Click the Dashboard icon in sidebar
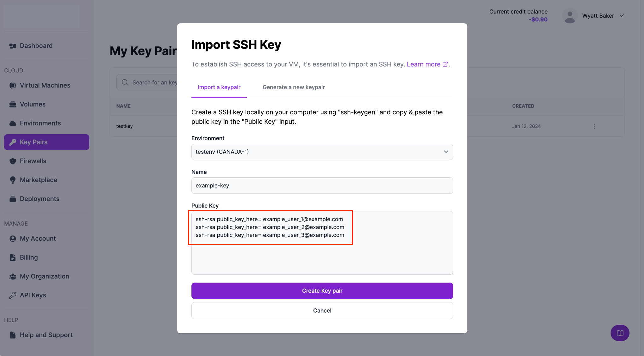This screenshot has height=356, width=644. (x=13, y=46)
